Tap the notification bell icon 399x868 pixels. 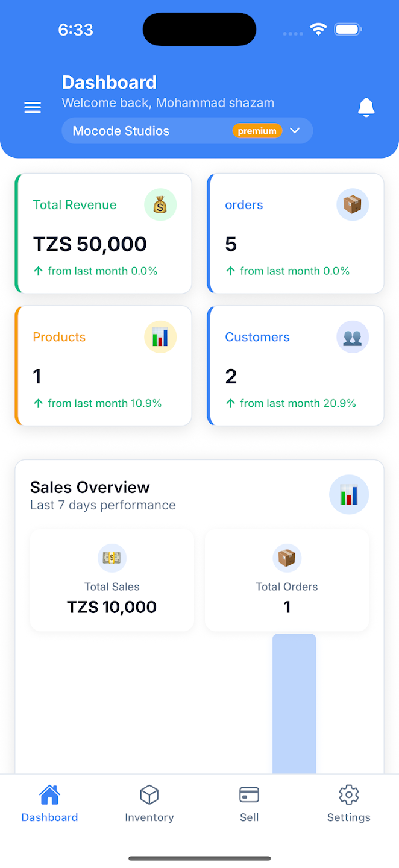[366, 107]
